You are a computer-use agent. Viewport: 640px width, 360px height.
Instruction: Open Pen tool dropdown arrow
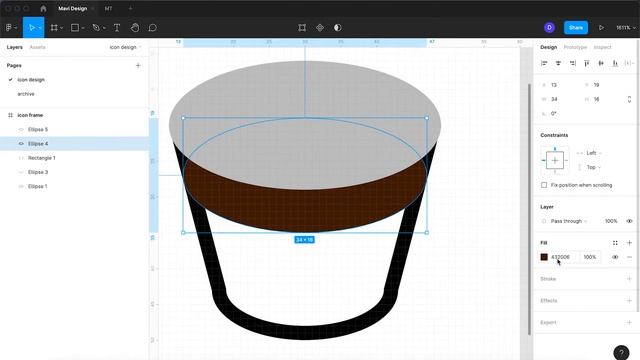[x=104, y=28]
